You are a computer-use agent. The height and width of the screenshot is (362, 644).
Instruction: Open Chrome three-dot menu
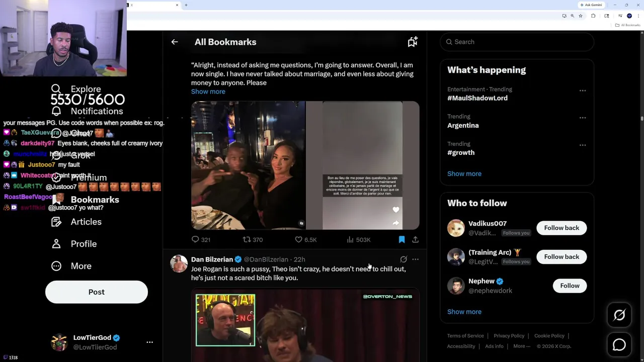(638, 16)
